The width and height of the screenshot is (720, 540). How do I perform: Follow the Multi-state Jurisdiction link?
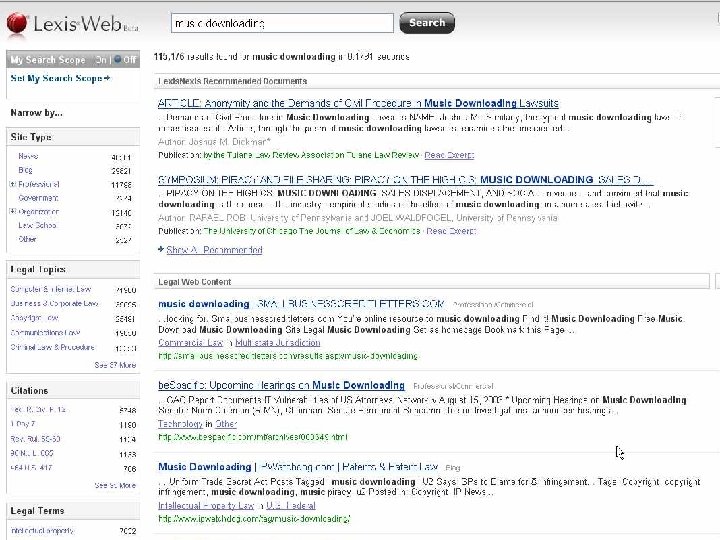coord(278,343)
